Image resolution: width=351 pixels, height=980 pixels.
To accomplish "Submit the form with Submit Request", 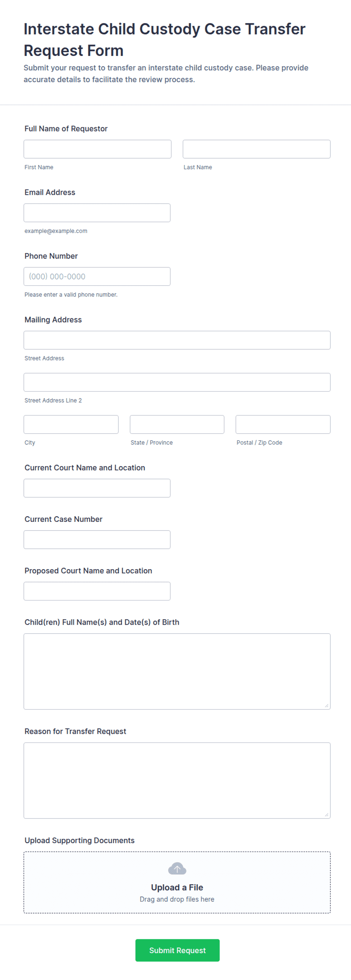I will pyautogui.click(x=177, y=950).
